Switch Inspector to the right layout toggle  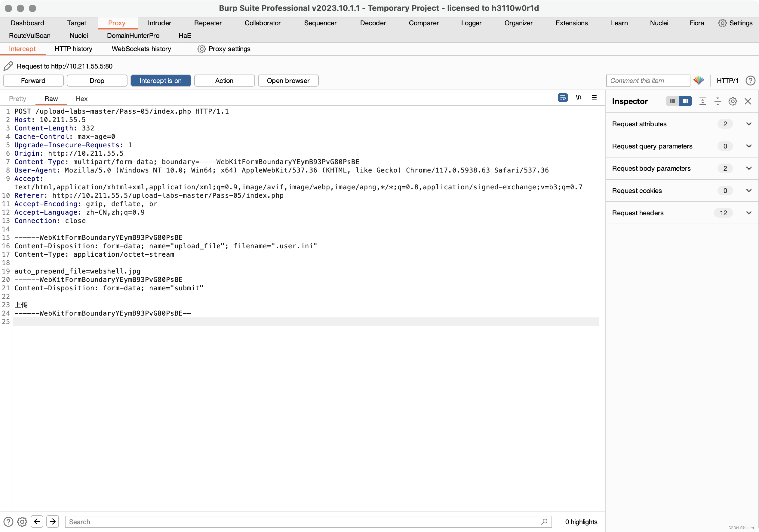click(x=686, y=101)
